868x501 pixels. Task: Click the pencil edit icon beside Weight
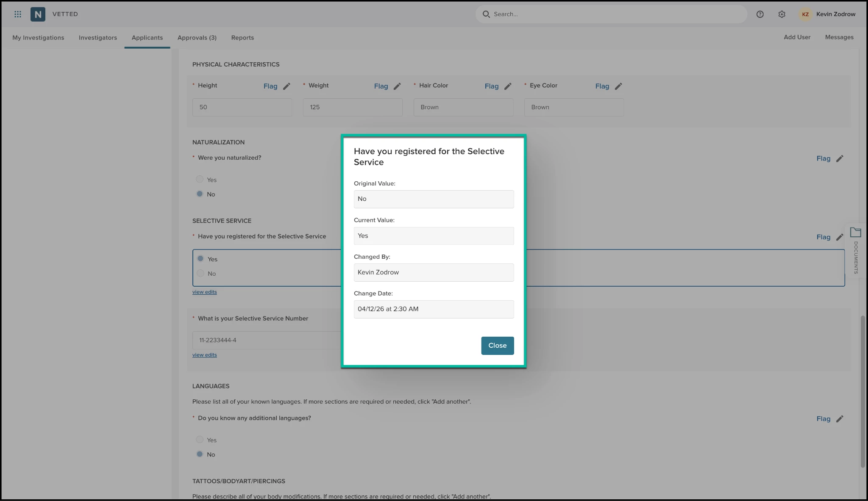point(397,86)
